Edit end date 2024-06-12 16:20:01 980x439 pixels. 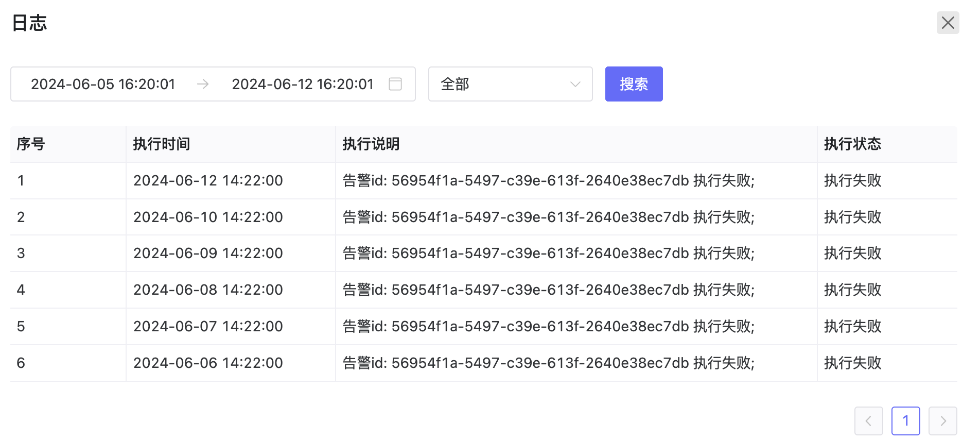tap(302, 84)
